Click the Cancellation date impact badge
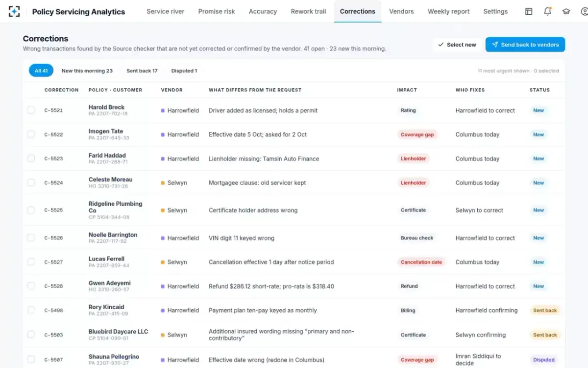The image size is (588, 368). (x=421, y=262)
